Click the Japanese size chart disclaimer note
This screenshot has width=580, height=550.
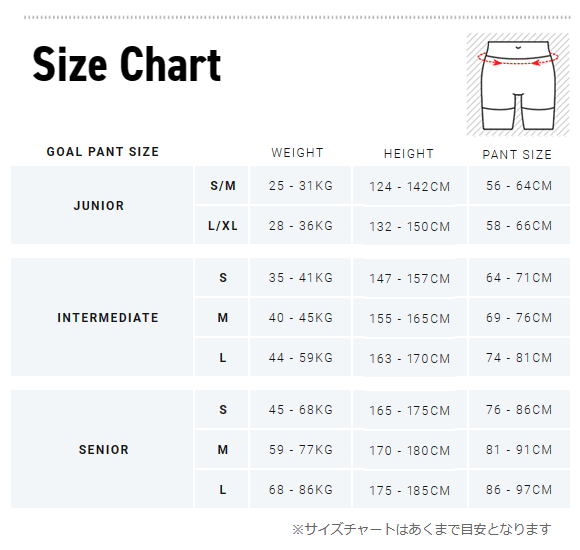(422, 529)
